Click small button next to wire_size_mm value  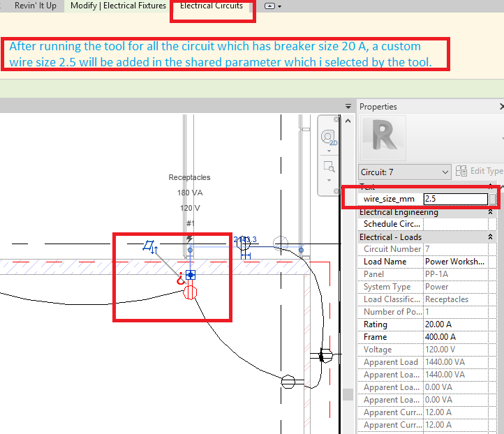492,199
